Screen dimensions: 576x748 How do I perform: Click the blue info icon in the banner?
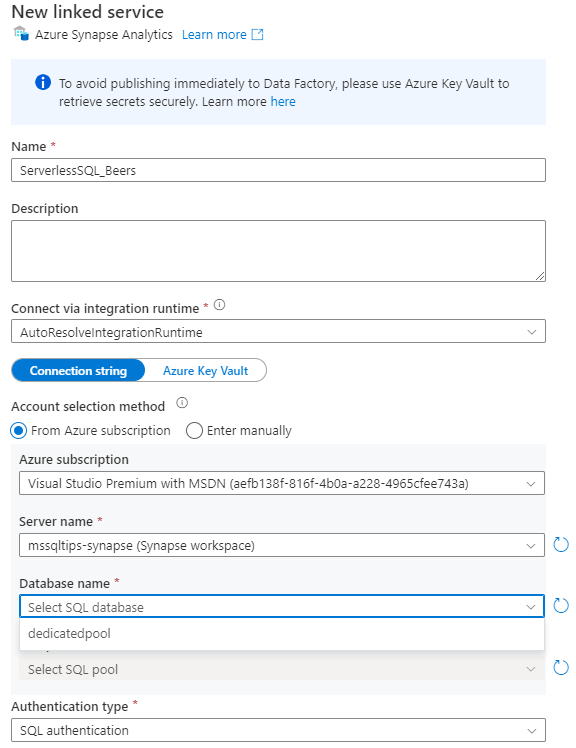[43, 82]
